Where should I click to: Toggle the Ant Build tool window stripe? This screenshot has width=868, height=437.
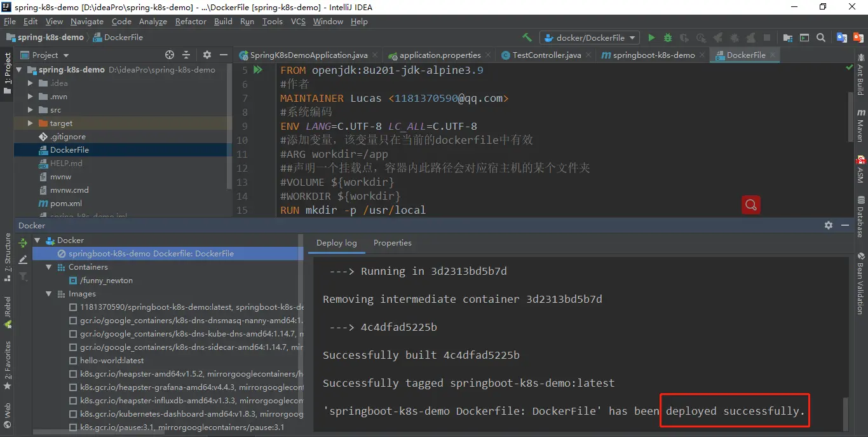pyautogui.click(x=860, y=75)
